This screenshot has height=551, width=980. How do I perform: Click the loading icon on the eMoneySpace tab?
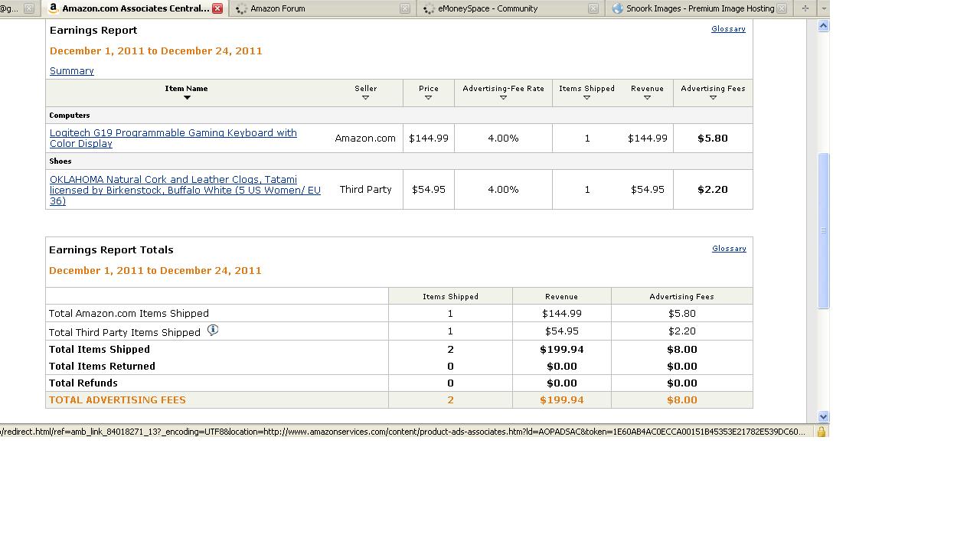click(429, 8)
